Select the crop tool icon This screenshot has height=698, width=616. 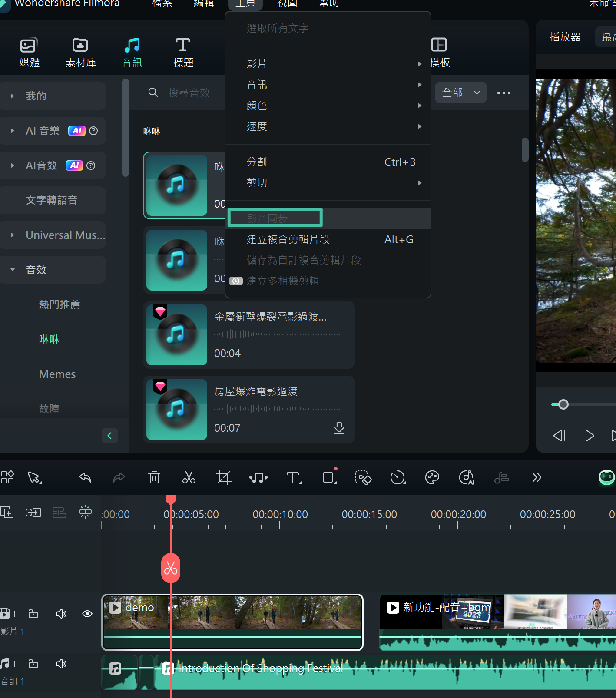pyautogui.click(x=224, y=478)
